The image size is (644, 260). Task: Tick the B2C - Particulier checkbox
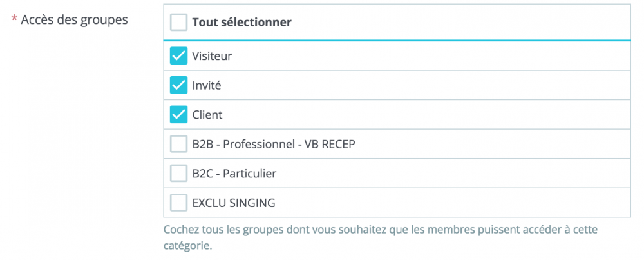(178, 174)
